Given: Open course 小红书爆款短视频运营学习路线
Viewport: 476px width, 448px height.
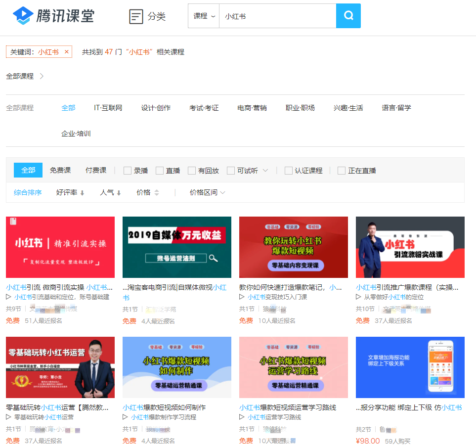Looking at the screenshot, I should click(x=288, y=407).
